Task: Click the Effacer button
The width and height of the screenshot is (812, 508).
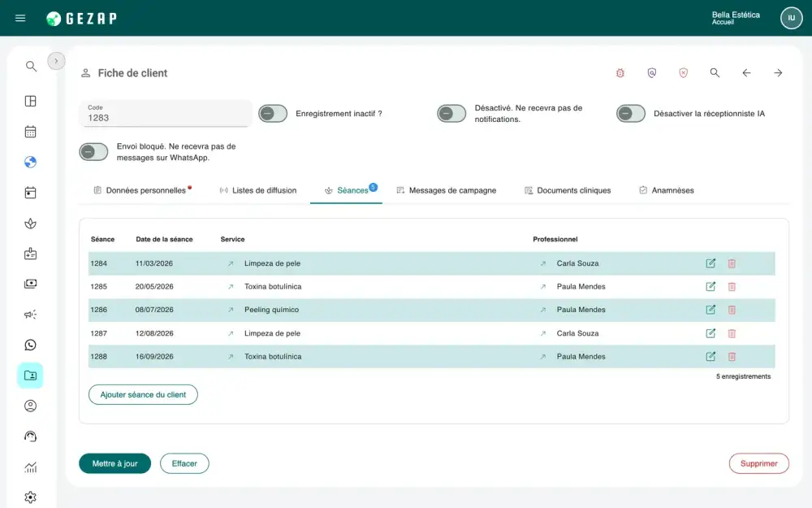Action: click(x=184, y=463)
